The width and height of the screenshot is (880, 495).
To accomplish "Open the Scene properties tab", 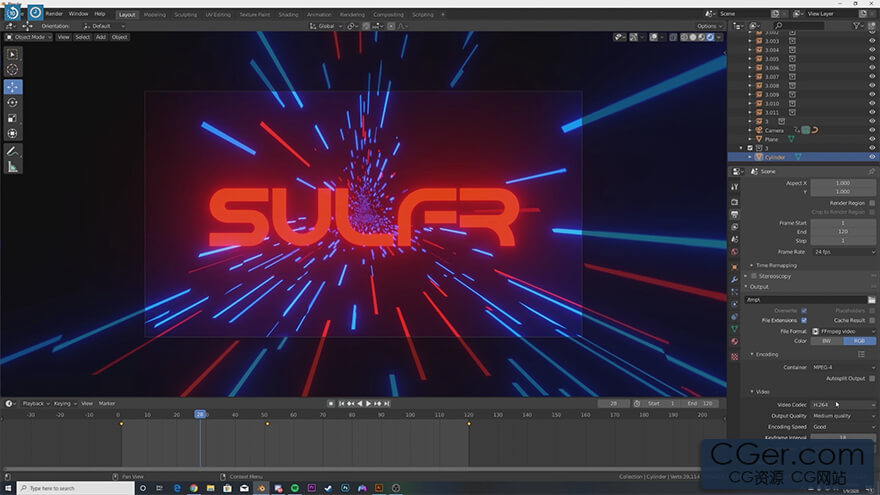I will (x=735, y=240).
